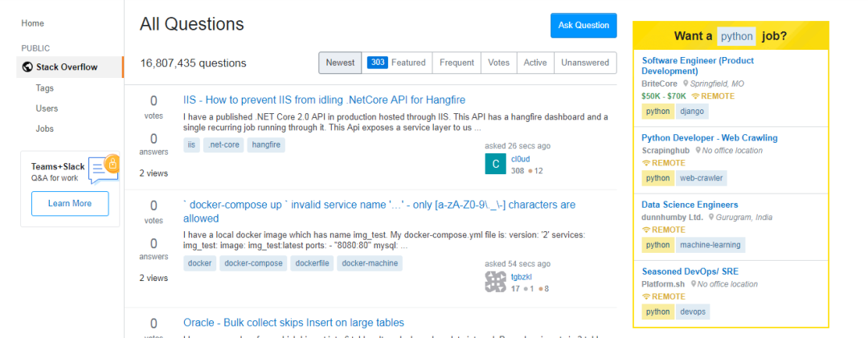Click the docker tag
This screenshot has width=868, height=338.
(200, 263)
